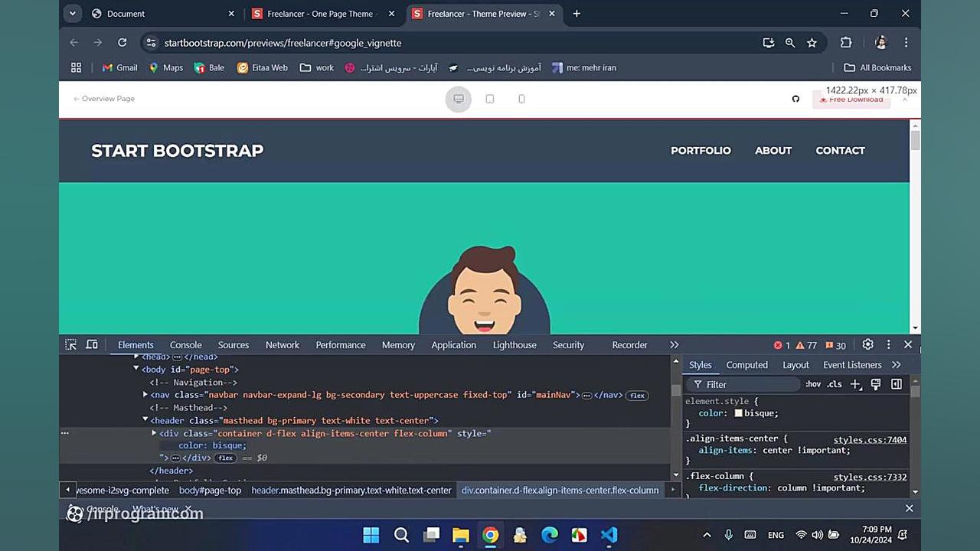Image resolution: width=980 pixels, height=551 pixels.
Task: Open the Gmail bookmark
Action: point(119,67)
